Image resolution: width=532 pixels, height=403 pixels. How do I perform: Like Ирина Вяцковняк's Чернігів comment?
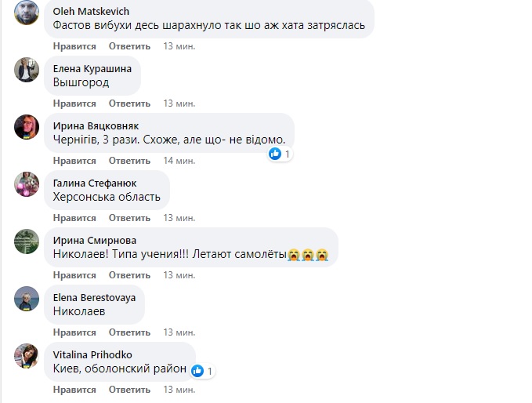tap(74, 161)
